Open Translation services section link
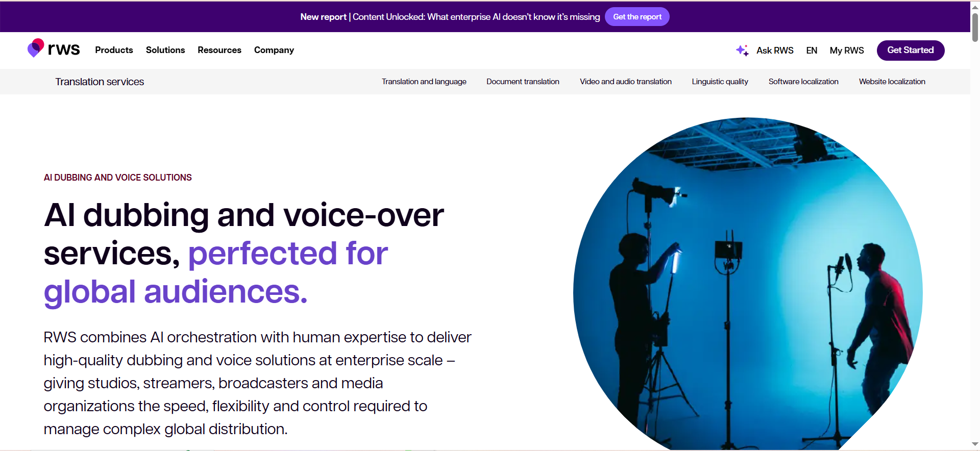This screenshot has width=980, height=451. (x=100, y=82)
